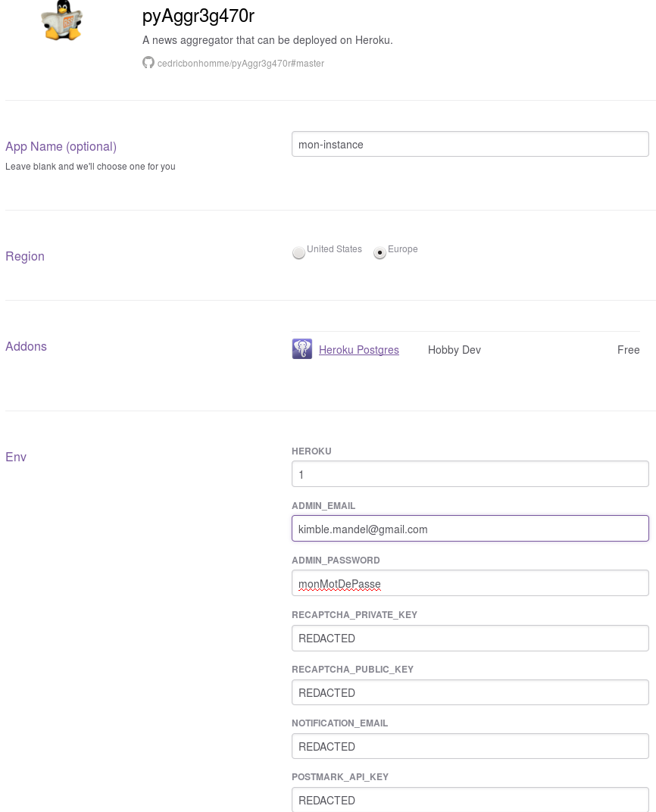Viewport: 656px width, 812px height.
Task: Click the Heroku Postgres elephant icon
Action: point(301,349)
